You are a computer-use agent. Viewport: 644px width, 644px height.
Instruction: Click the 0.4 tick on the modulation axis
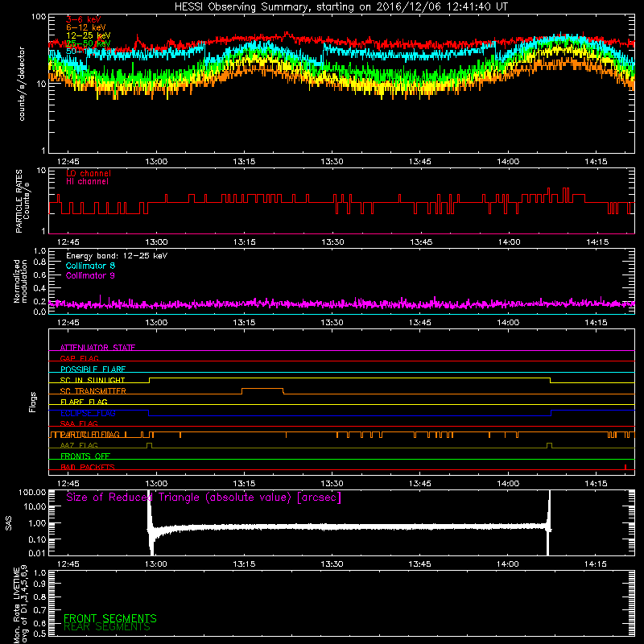pos(39,288)
